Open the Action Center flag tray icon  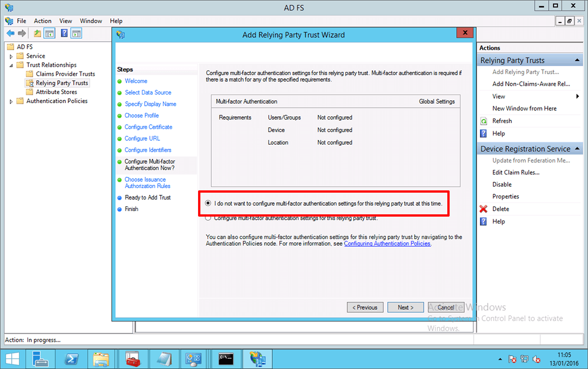tap(513, 359)
